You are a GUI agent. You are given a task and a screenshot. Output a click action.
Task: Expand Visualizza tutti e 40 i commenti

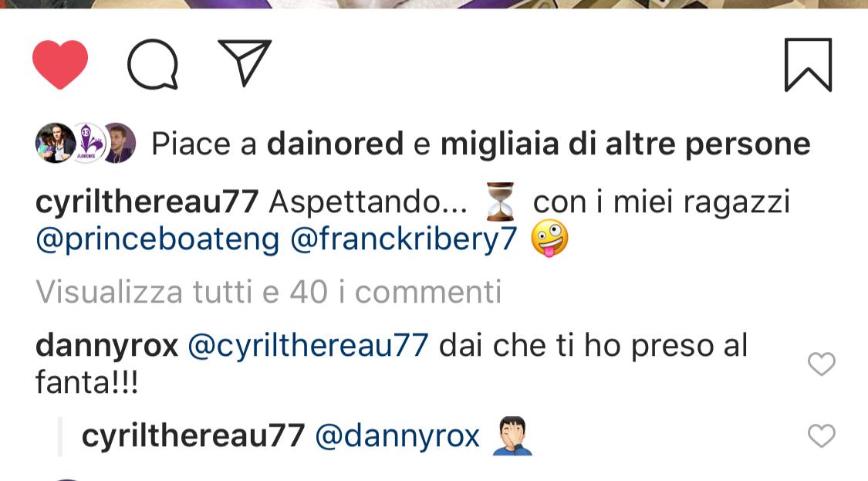click(269, 292)
